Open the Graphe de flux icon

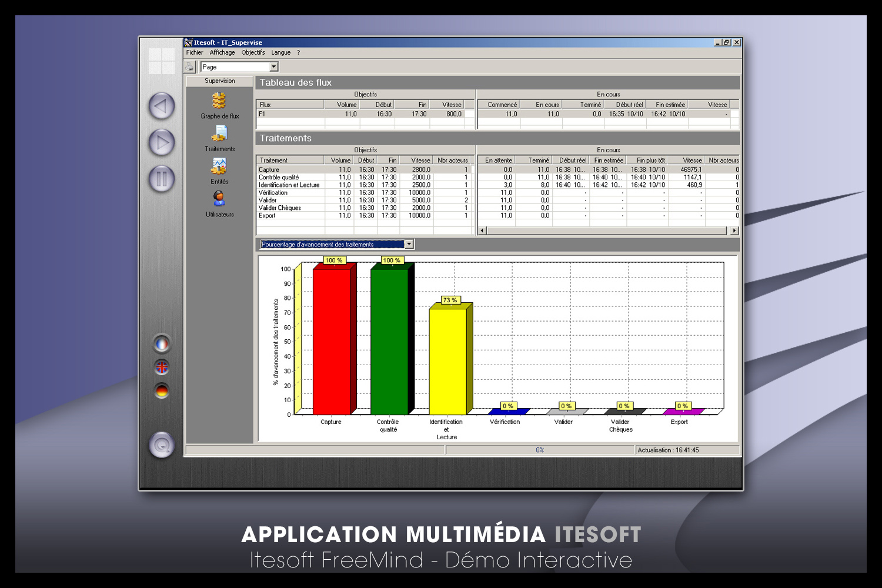219,102
